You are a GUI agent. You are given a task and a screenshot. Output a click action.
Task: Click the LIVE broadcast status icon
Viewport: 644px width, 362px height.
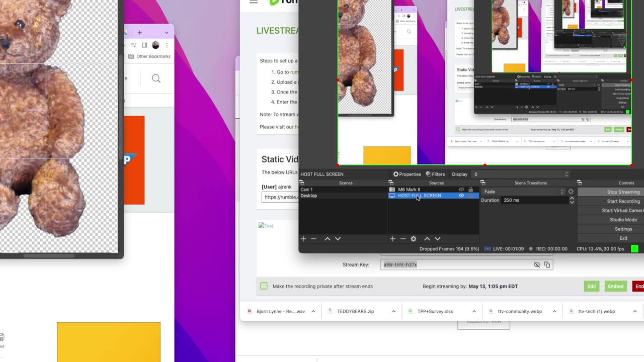point(488,249)
